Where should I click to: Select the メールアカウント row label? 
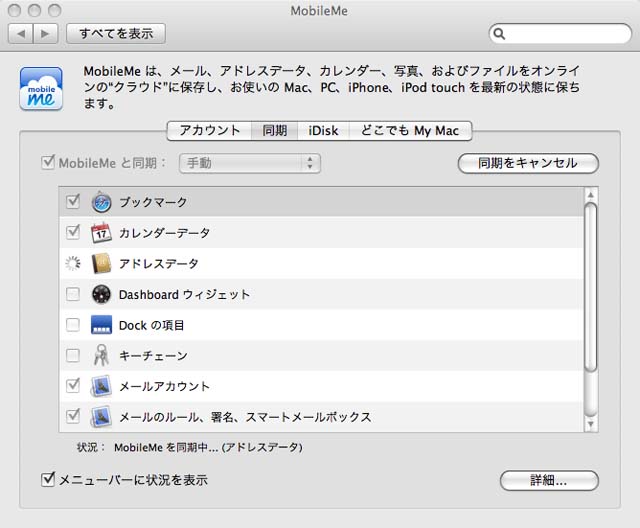click(164, 386)
